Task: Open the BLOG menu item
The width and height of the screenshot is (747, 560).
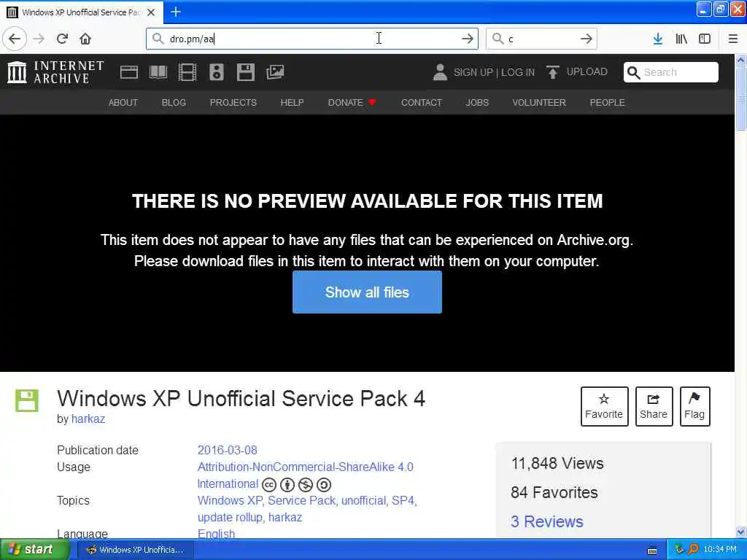Action: pos(174,102)
